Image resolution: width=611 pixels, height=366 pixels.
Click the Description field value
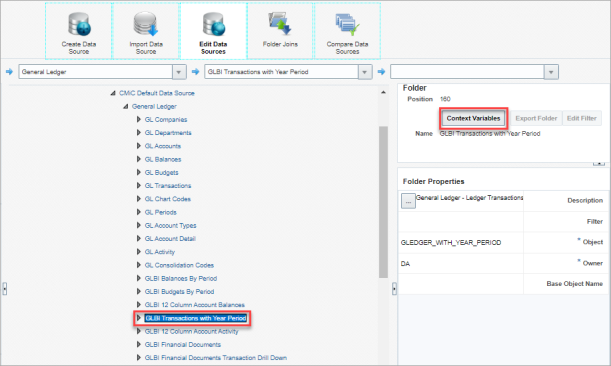(470, 198)
